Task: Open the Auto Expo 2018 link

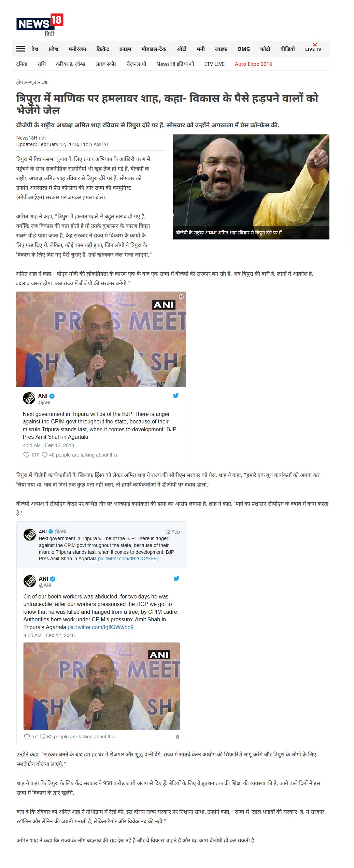Action: point(253,64)
